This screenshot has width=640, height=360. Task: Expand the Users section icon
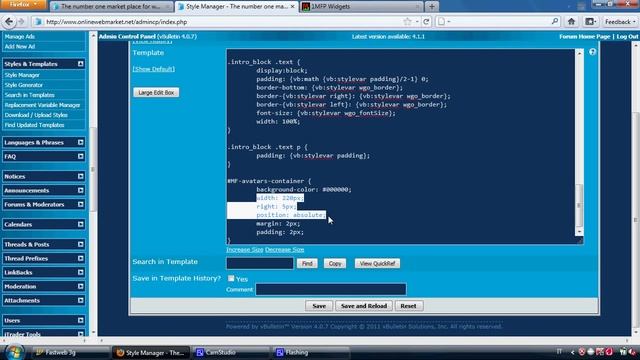point(80,320)
